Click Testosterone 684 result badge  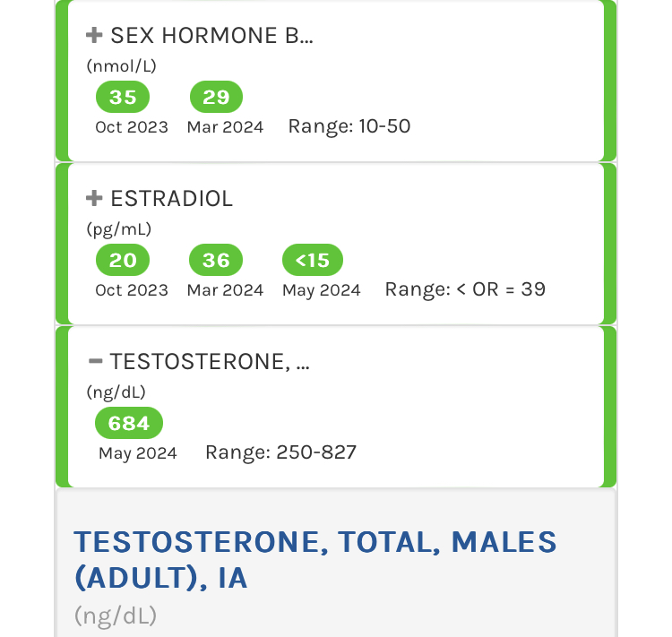(129, 423)
